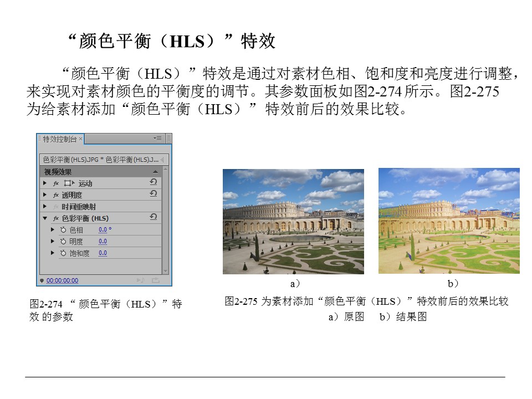Click the play audio loop icon
Screen dimensions: 532x399
click(x=140, y=280)
